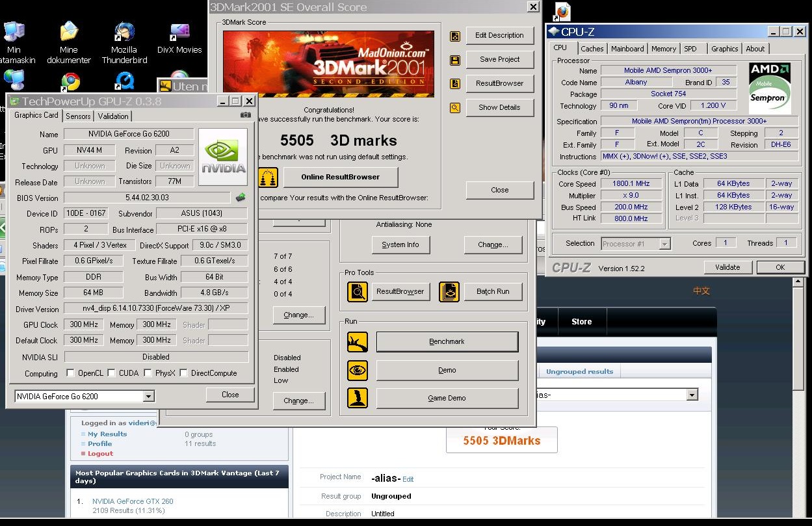Click the Pro Tools ResultBrowser icon
Image resolution: width=812 pixels, height=526 pixels.
358,292
